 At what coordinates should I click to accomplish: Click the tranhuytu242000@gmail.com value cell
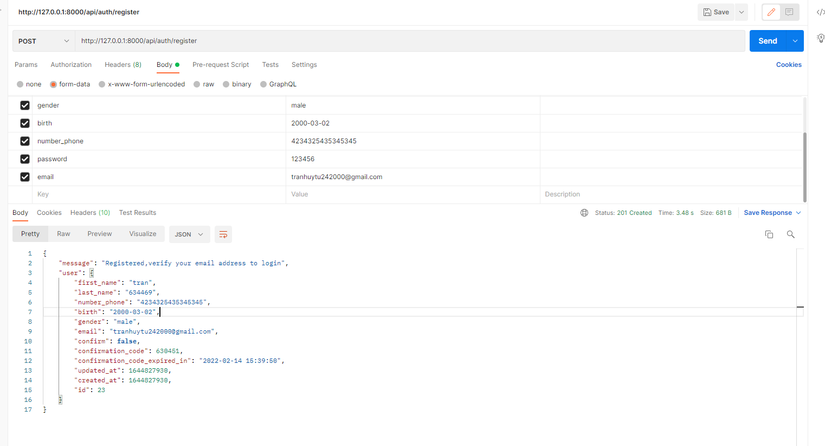413,177
